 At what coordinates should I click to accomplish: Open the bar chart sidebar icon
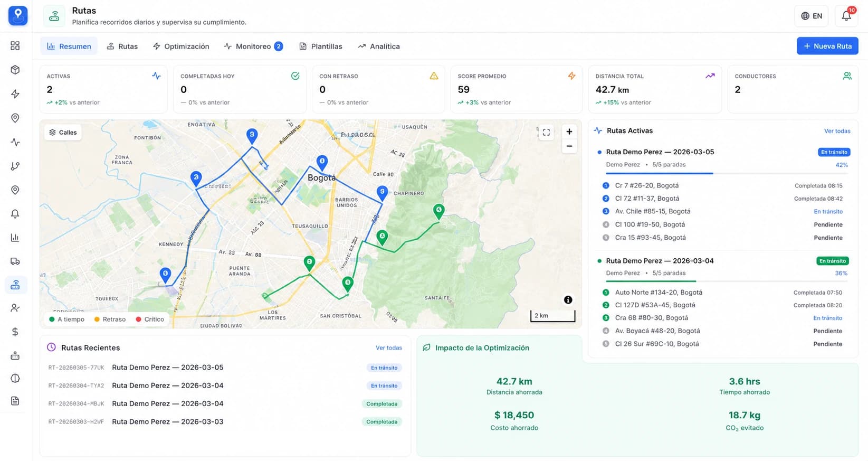click(15, 238)
